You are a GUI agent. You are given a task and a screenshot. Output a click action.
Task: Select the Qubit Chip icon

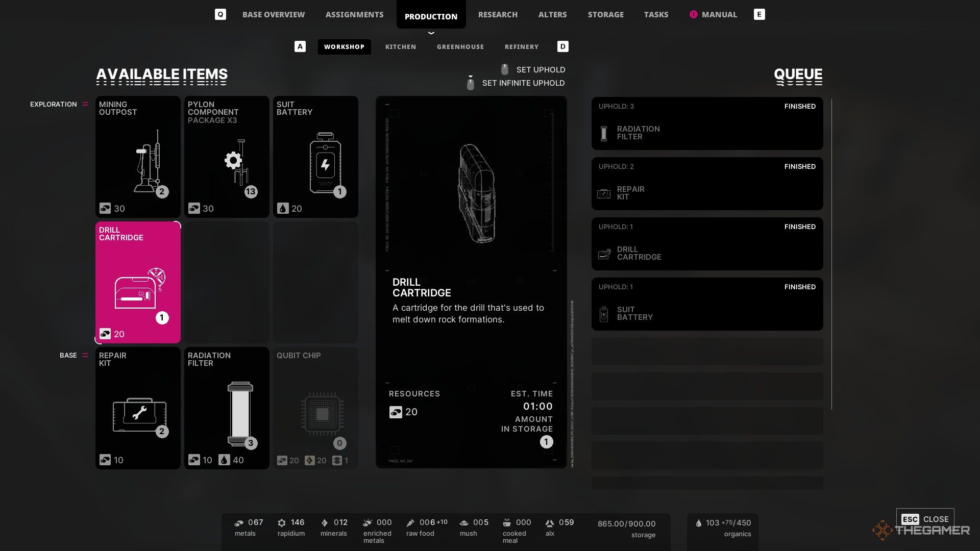(x=322, y=414)
